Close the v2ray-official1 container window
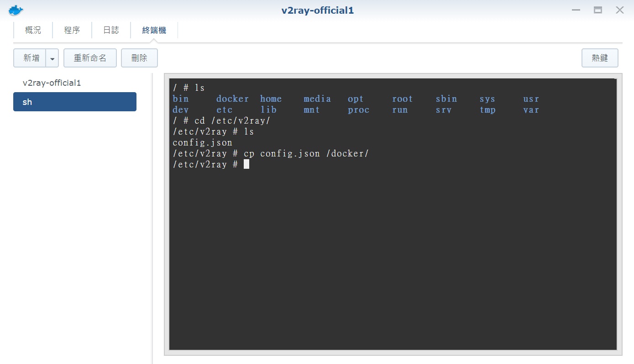Viewport: 634px width, 364px height. point(619,10)
